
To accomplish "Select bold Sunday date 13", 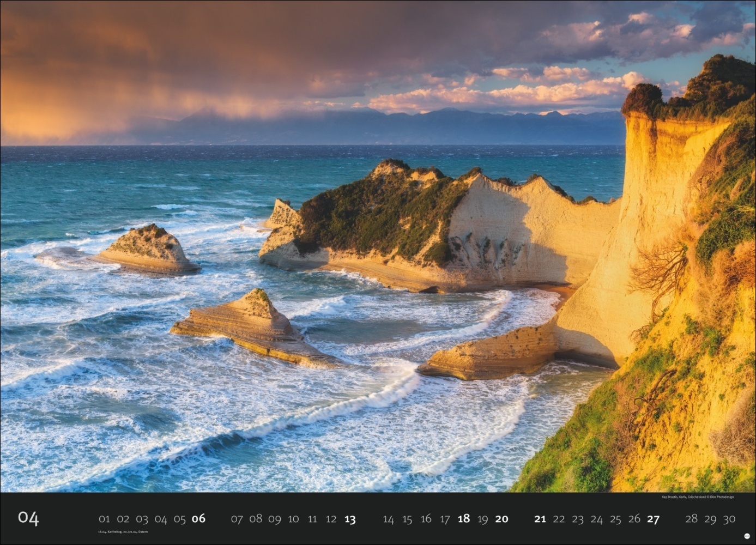I will pyautogui.click(x=350, y=519).
